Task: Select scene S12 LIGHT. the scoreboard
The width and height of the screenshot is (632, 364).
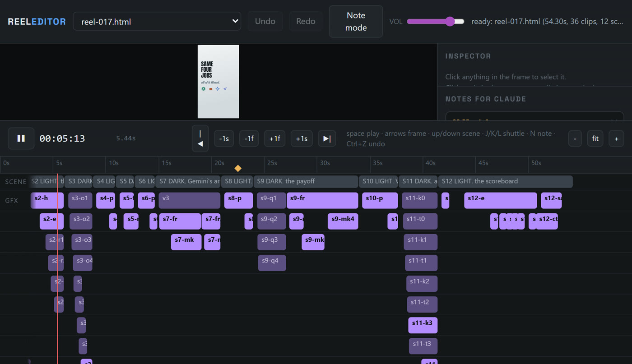Action: pos(505,181)
